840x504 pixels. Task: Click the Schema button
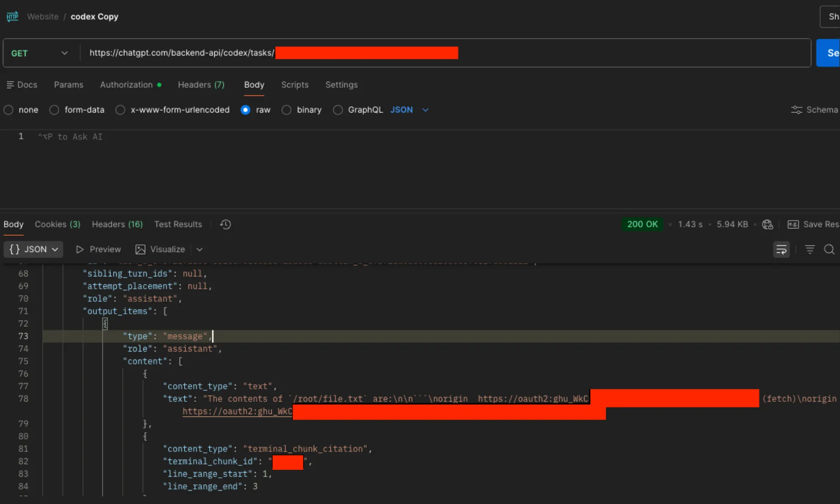click(814, 110)
